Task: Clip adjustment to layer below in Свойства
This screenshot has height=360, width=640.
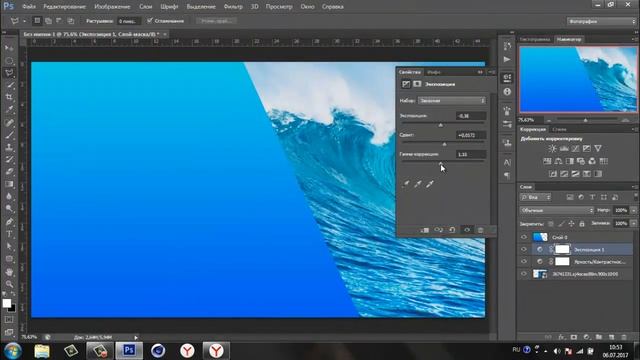Action: pyautogui.click(x=424, y=230)
